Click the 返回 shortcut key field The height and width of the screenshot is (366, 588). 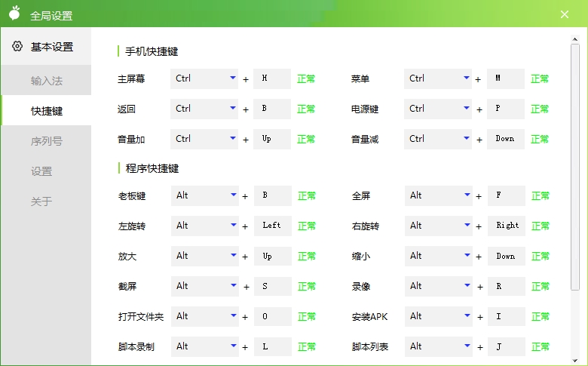click(272, 109)
